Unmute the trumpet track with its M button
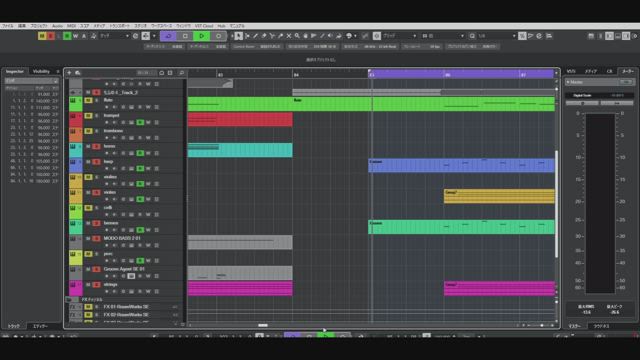The width and height of the screenshot is (640, 360). click(x=88, y=116)
